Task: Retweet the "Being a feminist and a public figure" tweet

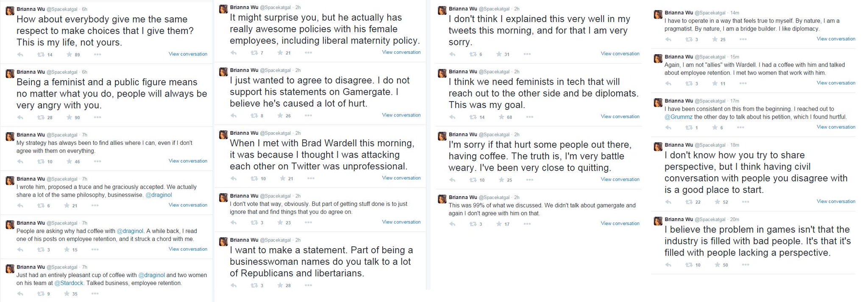Action: [x=41, y=118]
